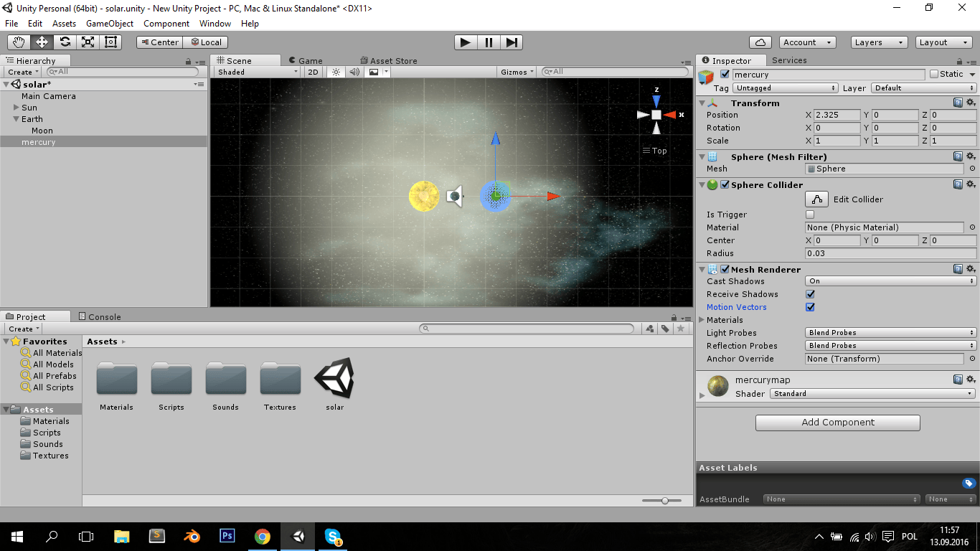Open Cast Shadows dropdown
980x551 pixels.
click(890, 281)
